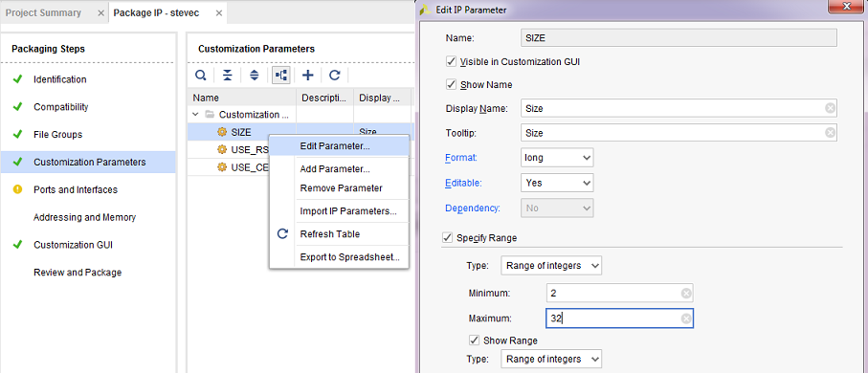Clear the Maximum value using its X icon
This screenshot has width=868, height=373.
tap(686, 318)
